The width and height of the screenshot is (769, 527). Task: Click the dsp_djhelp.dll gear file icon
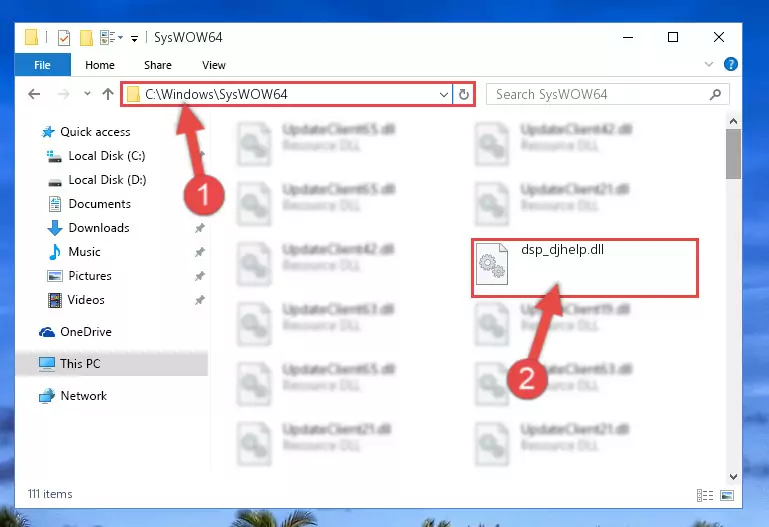(x=492, y=264)
